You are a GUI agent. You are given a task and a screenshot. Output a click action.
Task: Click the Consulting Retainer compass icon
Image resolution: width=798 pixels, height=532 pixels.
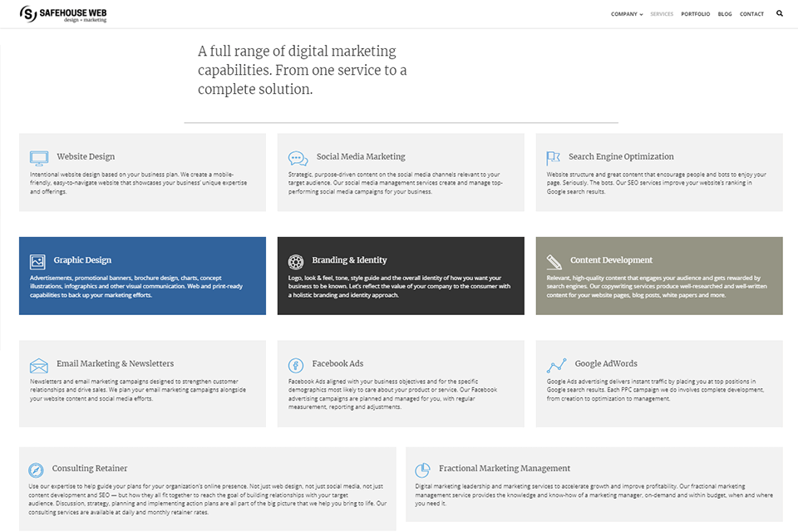click(x=35, y=470)
